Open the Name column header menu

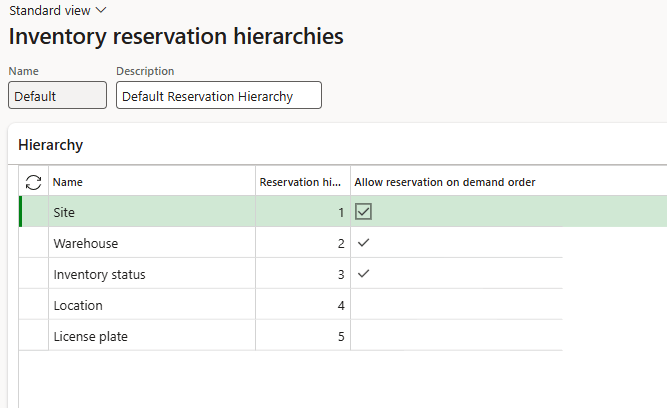[150, 182]
